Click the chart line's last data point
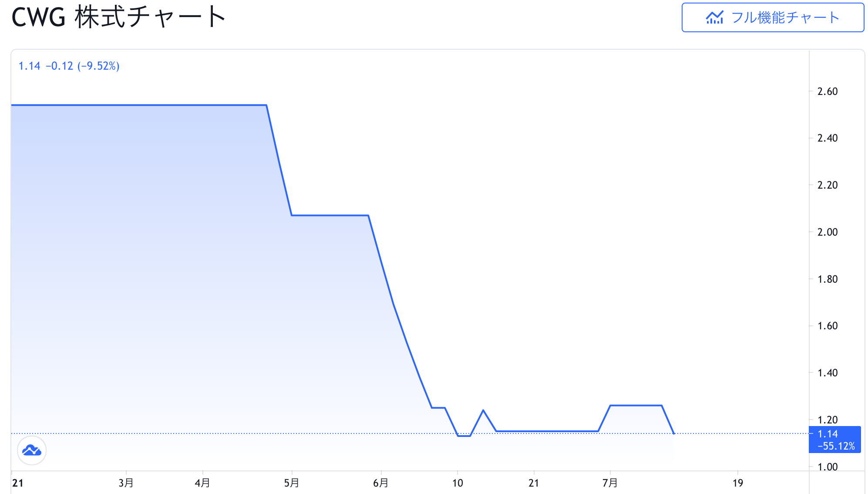 (674, 433)
